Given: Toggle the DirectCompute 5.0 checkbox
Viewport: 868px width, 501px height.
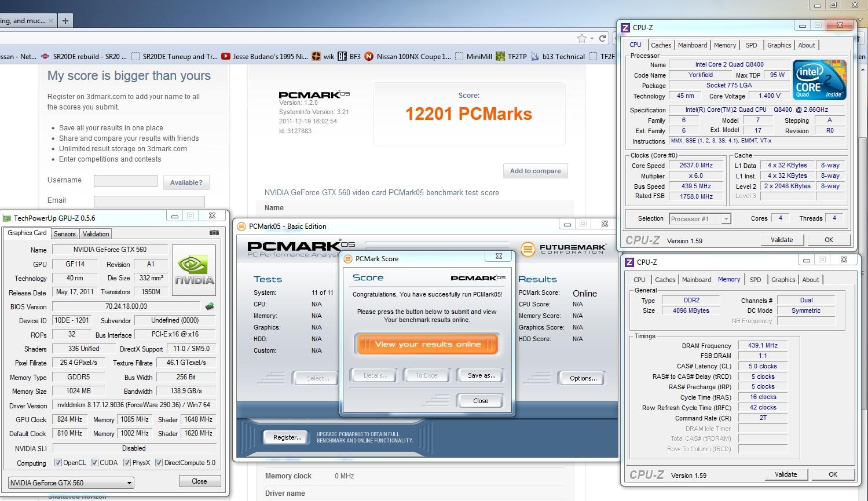Looking at the screenshot, I should [x=159, y=463].
